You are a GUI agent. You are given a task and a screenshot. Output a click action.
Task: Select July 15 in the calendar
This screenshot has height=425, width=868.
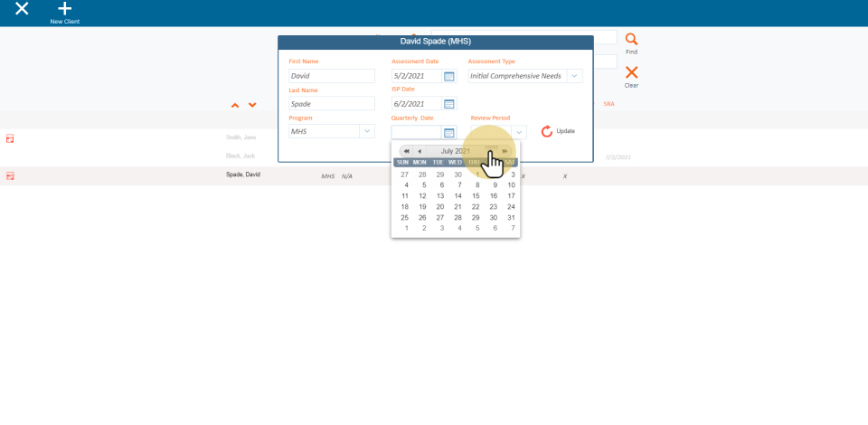click(x=476, y=195)
